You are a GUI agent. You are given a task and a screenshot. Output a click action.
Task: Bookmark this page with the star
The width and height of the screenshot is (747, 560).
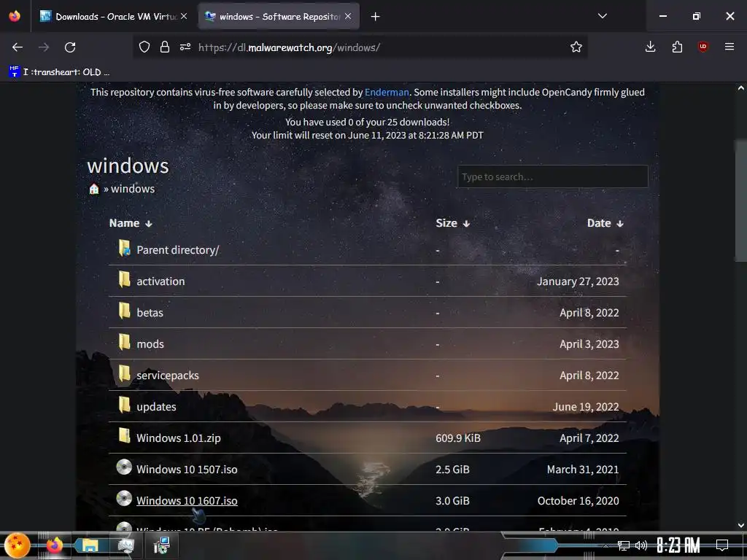pos(576,47)
